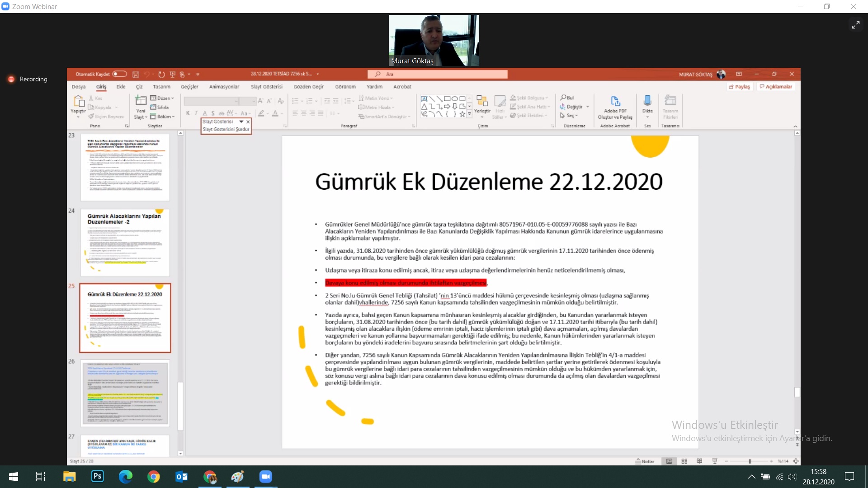The image size is (868, 488).
Task: Toggle the Notlar (Notes) pane
Action: [645, 461]
